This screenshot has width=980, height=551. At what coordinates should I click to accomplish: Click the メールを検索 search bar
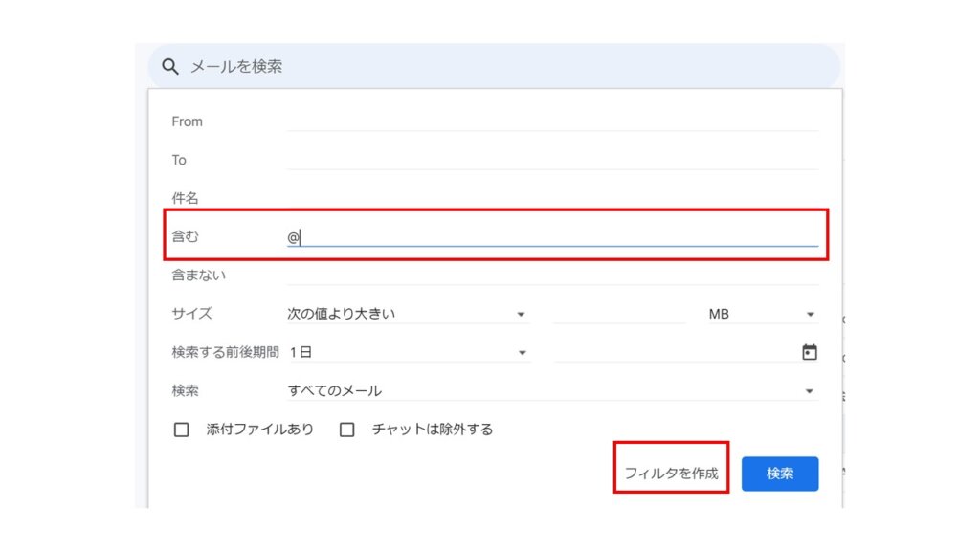(x=494, y=66)
